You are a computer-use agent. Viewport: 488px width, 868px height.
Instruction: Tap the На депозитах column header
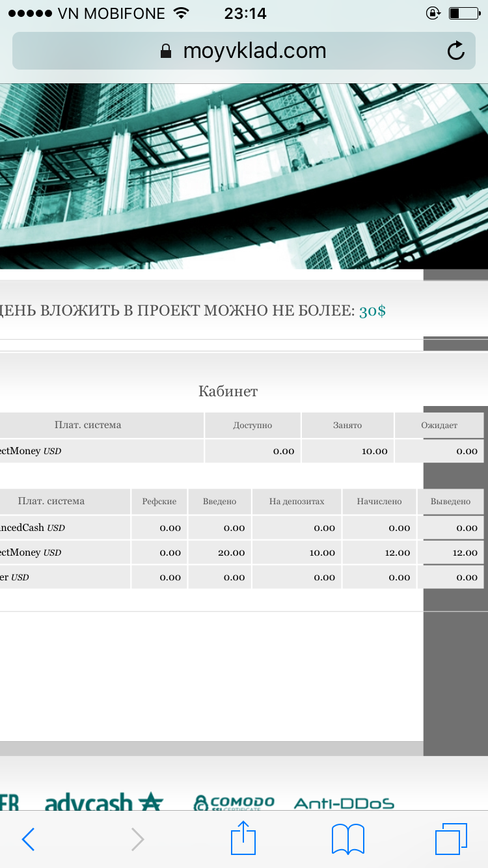click(297, 502)
